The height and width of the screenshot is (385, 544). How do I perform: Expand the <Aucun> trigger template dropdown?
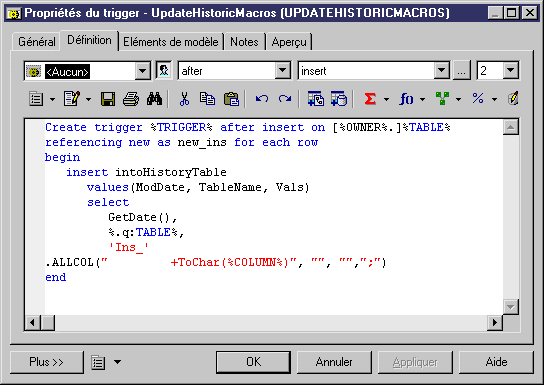pos(143,71)
